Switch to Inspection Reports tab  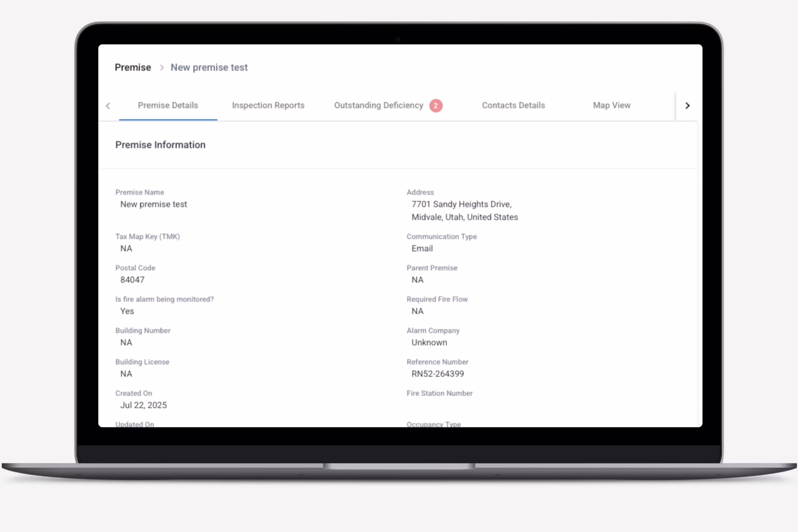[268, 106]
